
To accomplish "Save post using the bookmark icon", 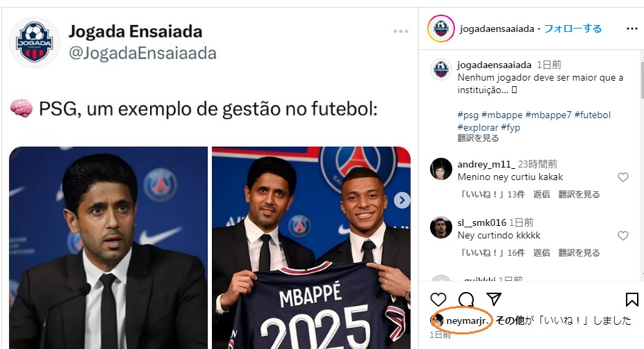I will click(x=631, y=300).
